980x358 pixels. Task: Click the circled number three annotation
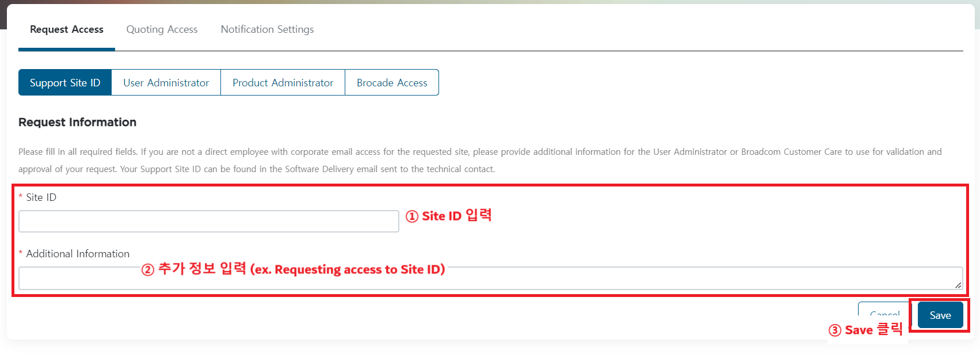[x=835, y=330]
